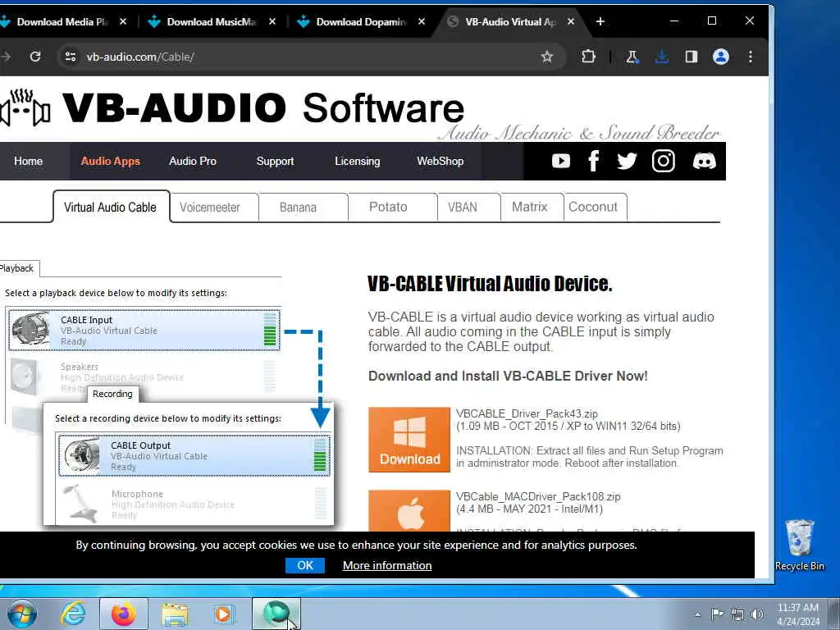Open Windows Explorer folder on taskbar
The width and height of the screenshot is (840, 630).
(x=175, y=614)
